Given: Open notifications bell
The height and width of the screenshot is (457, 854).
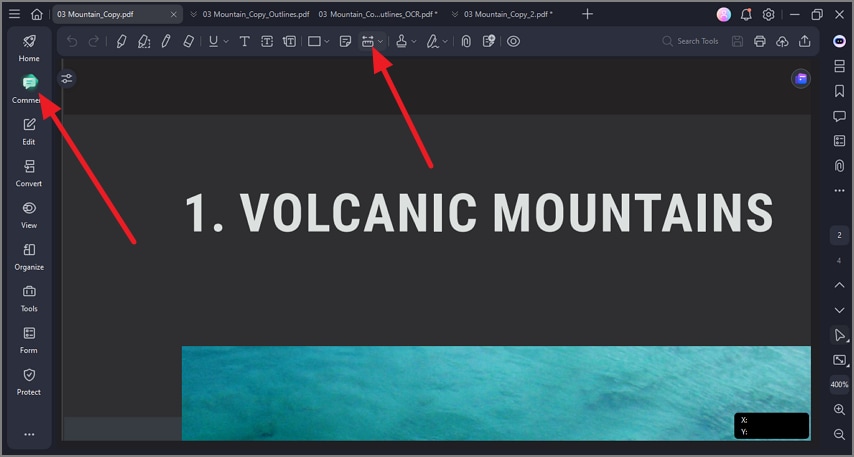Looking at the screenshot, I should [x=746, y=15].
